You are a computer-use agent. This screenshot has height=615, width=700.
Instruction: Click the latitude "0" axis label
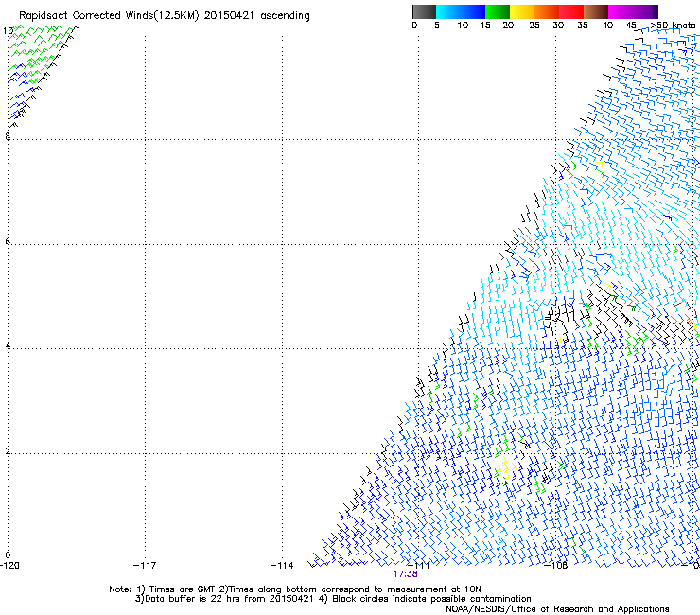click(8, 555)
